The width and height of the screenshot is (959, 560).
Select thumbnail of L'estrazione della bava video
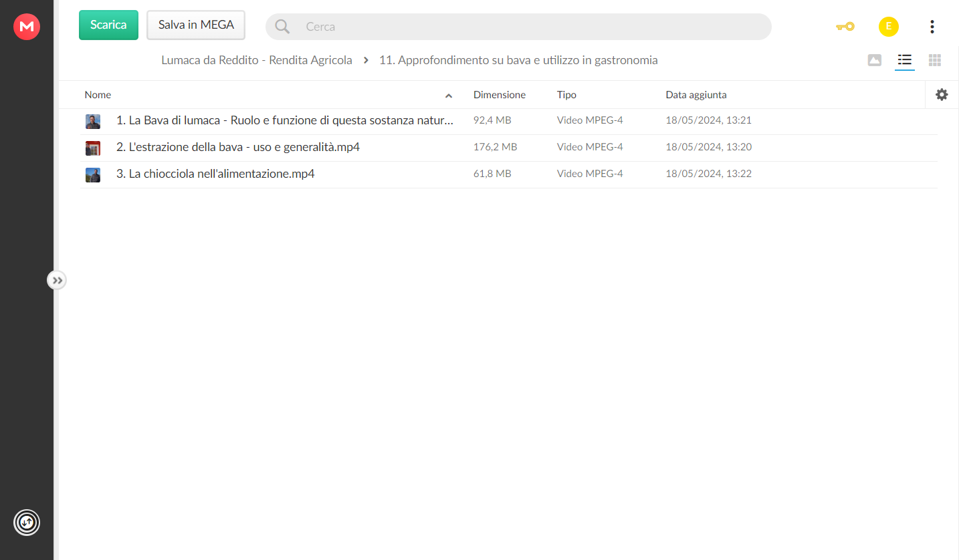(x=93, y=148)
